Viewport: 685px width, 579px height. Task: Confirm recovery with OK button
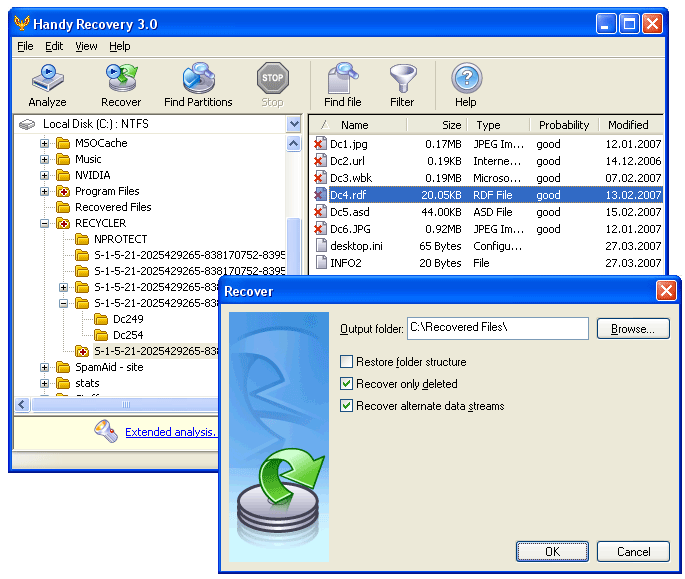(552, 551)
